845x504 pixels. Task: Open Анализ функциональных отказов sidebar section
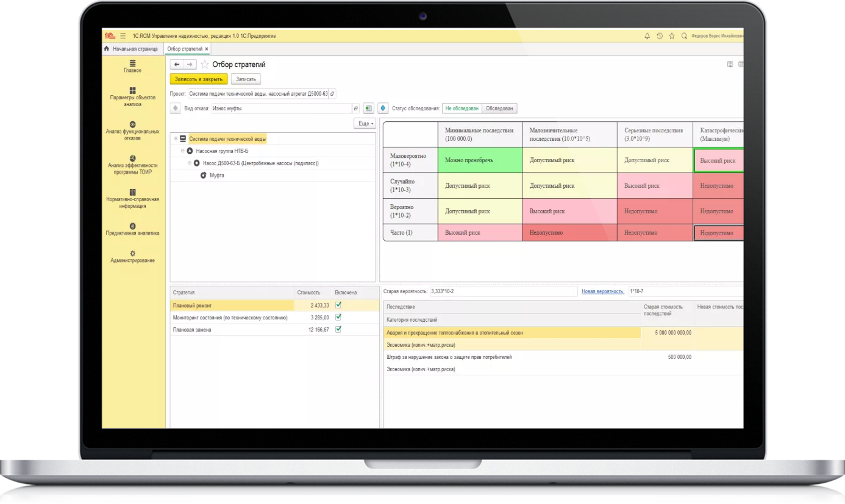tap(132, 131)
